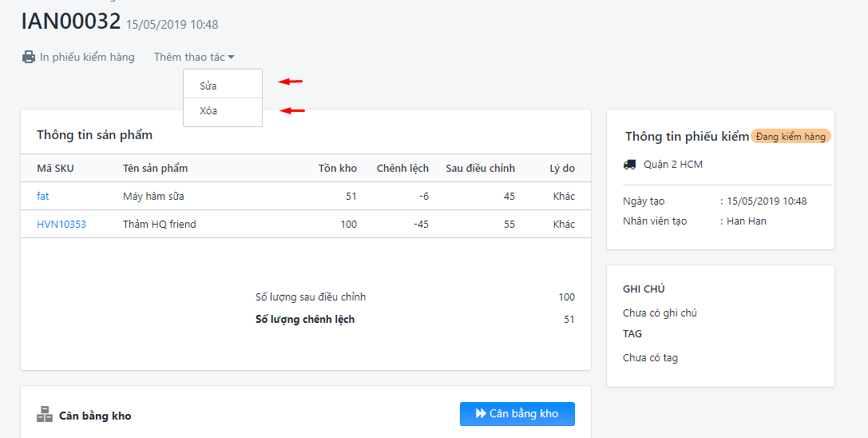The height and width of the screenshot is (438, 868).
Task: Click Khác reason in Thảm HQ friend row
Action: (x=564, y=225)
